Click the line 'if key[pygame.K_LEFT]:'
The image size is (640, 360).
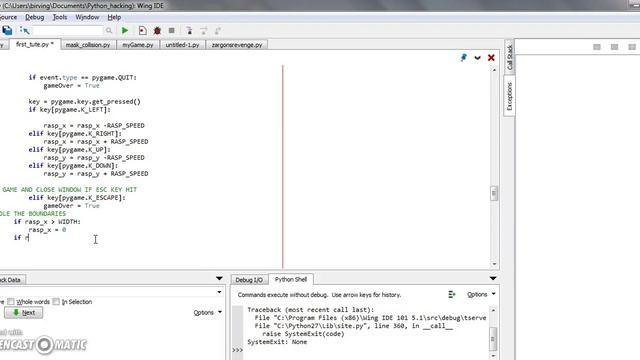click(69, 109)
